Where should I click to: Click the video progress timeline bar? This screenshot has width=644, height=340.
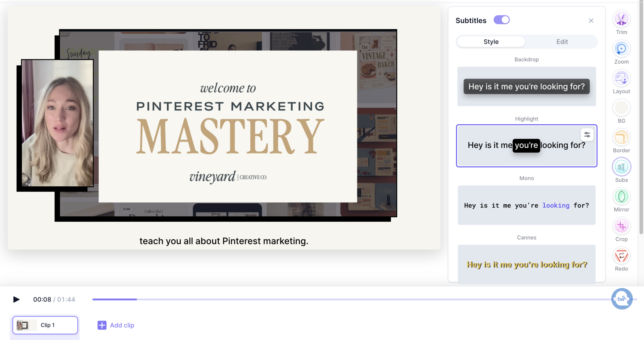pos(346,299)
